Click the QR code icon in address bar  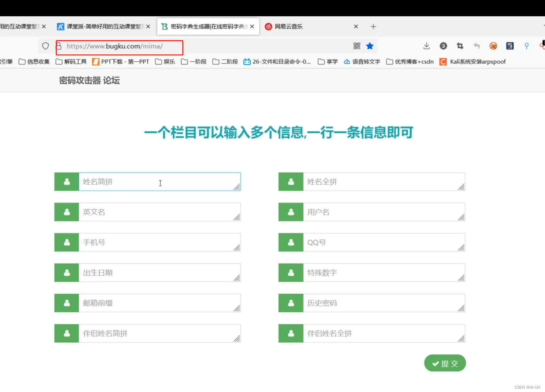pyautogui.click(x=357, y=46)
